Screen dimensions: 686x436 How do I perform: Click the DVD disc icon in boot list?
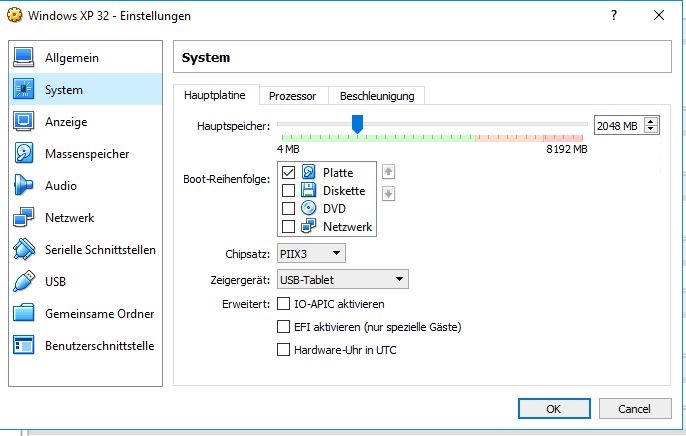(308, 208)
